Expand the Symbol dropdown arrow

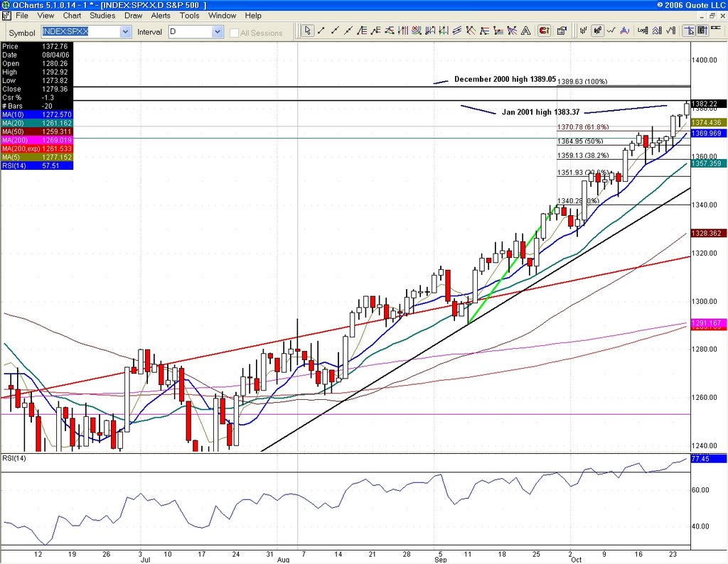(125, 31)
